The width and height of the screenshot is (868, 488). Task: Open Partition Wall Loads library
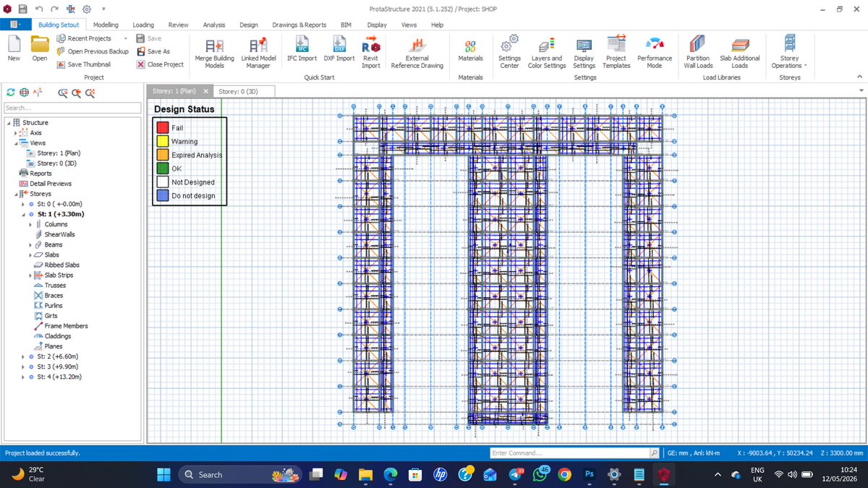[x=698, y=43]
